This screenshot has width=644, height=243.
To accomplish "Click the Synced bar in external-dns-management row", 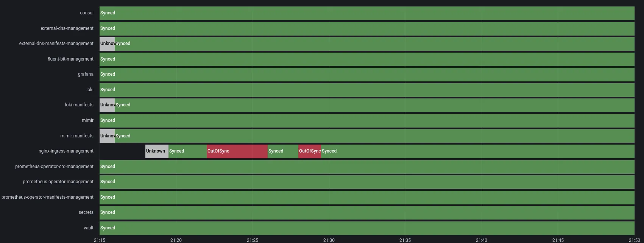I will tap(367, 29).
